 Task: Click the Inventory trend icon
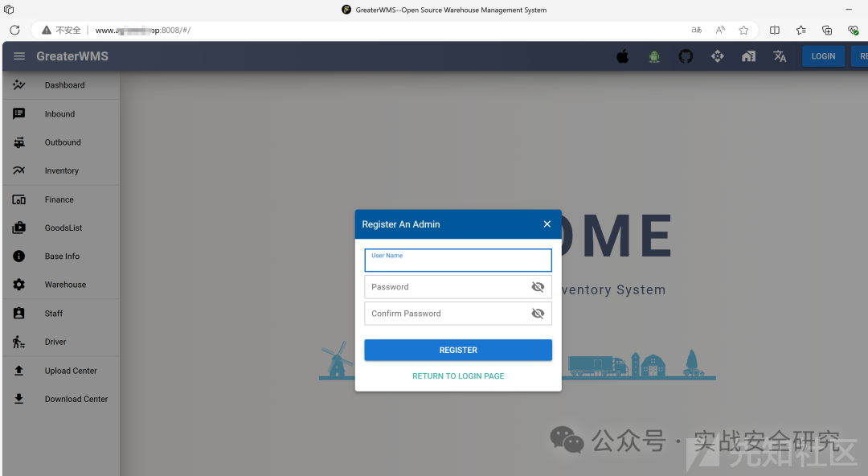[x=18, y=170]
